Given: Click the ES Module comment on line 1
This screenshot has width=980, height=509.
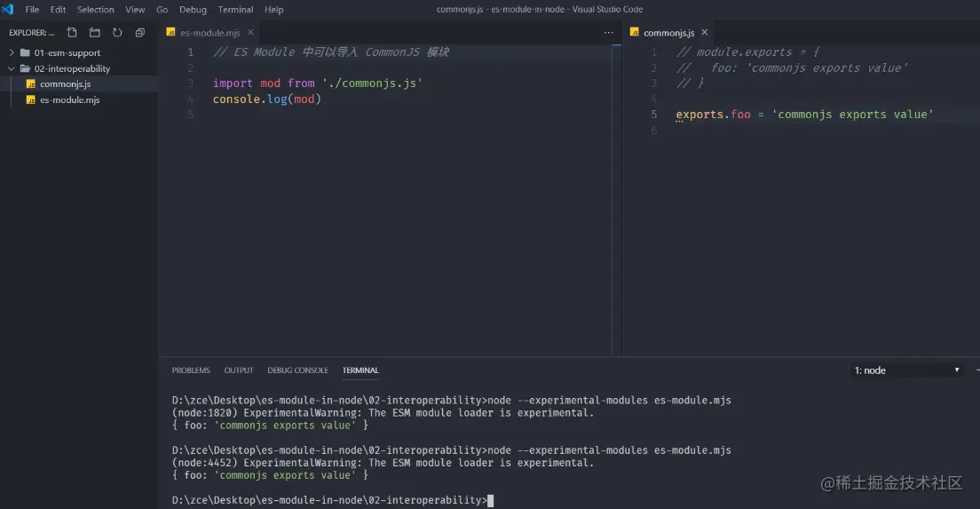Looking at the screenshot, I should 330,52.
